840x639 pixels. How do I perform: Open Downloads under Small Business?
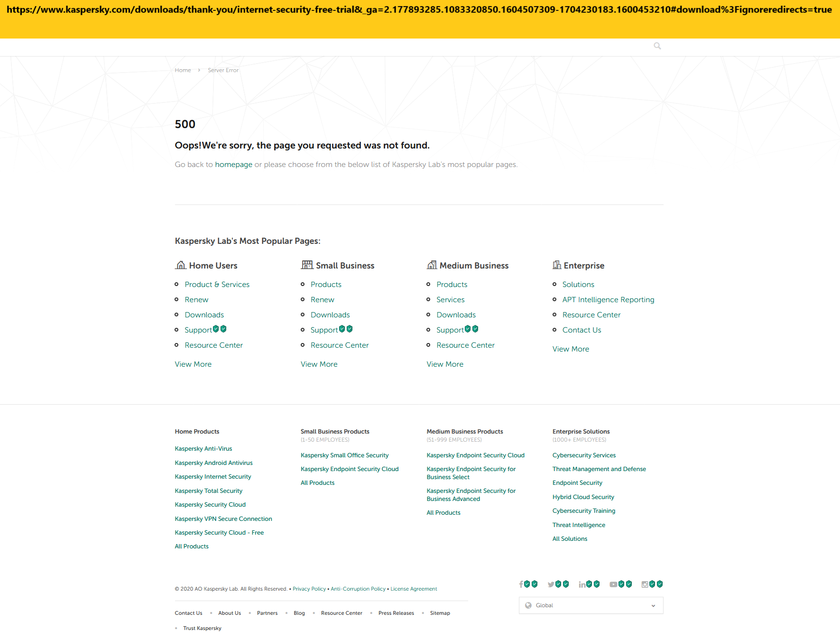[x=330, y=315]
